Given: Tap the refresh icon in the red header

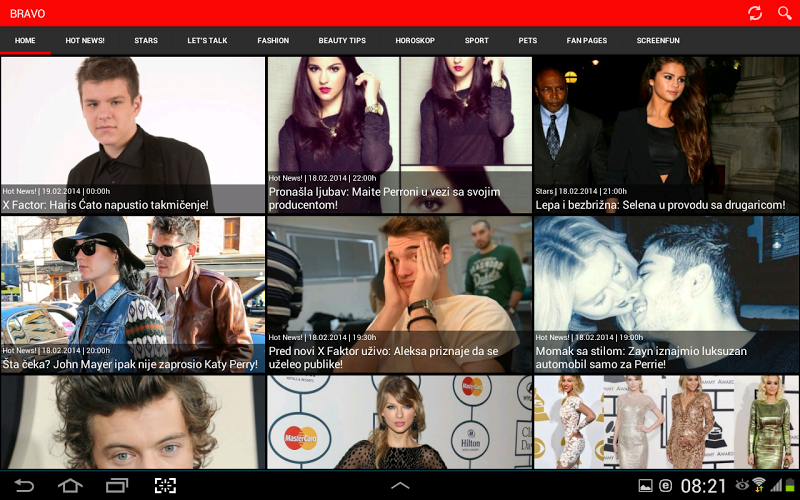Looking at the screenshot, I should (x=755, y=13).
